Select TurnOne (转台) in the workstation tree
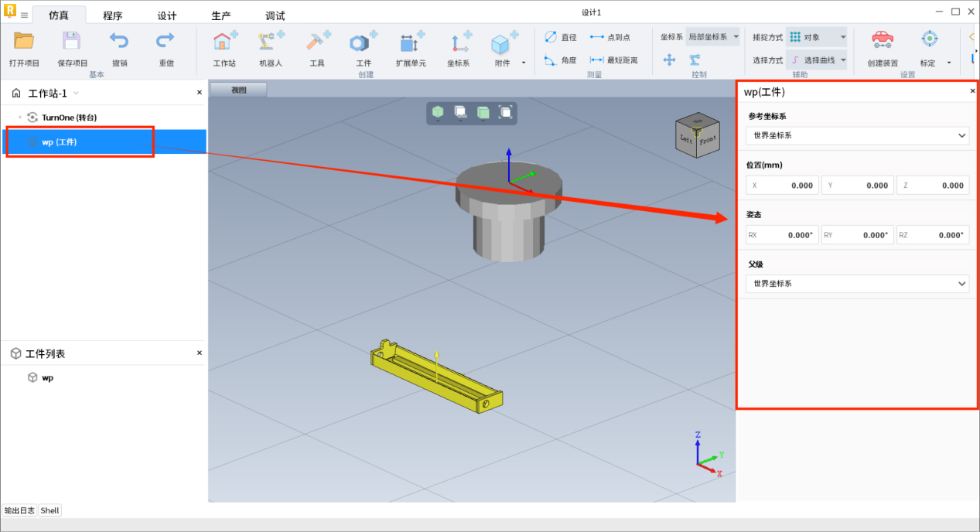The image size is (980, 532). tap(69, 118)
